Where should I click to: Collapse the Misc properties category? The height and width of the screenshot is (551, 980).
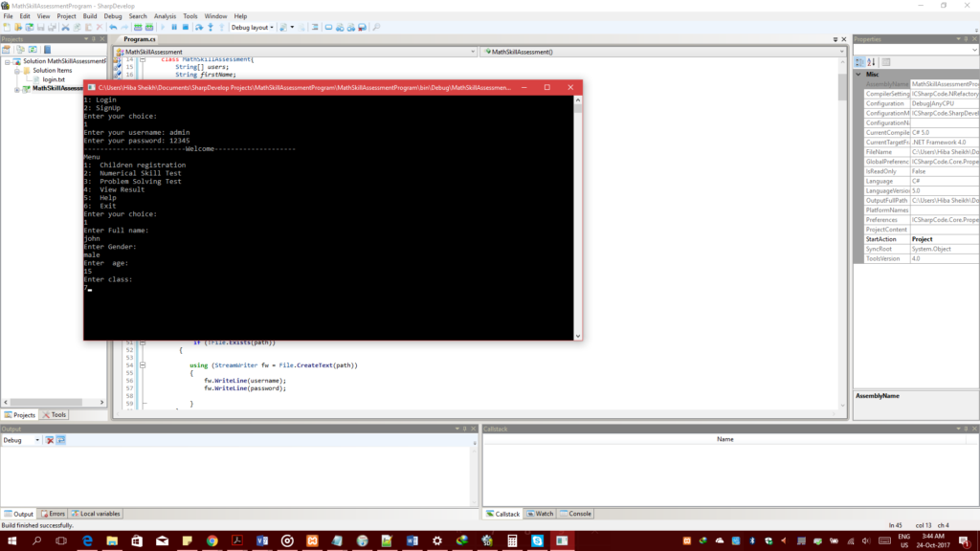[x=858, y=74]
